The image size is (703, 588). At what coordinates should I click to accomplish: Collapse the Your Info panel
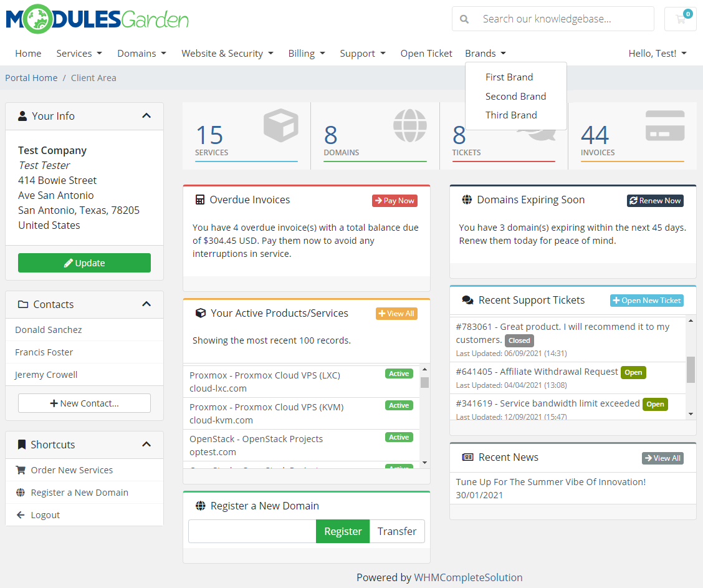(146, 115)
